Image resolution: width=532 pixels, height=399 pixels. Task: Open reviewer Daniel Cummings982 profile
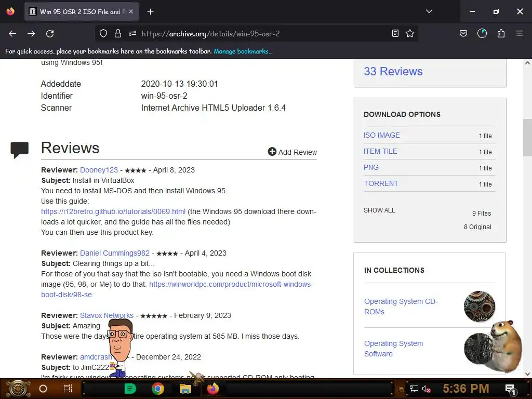click(115, 253)
